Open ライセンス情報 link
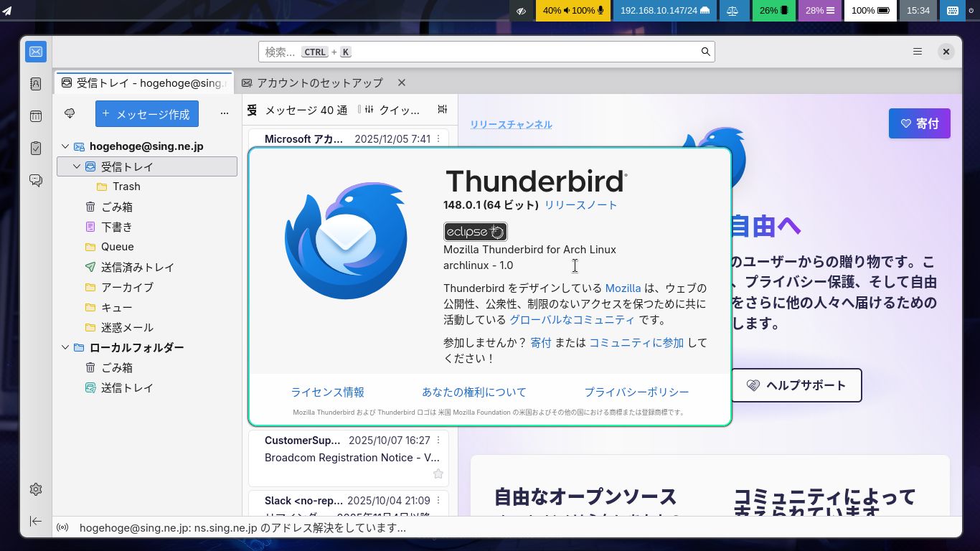Image resolution: width=980 pixels, height=551 pixels. (x=328, y=392)
